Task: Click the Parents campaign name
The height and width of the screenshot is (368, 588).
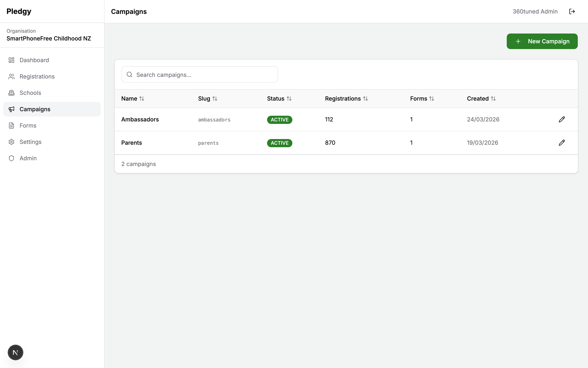Action: [131, 143]
